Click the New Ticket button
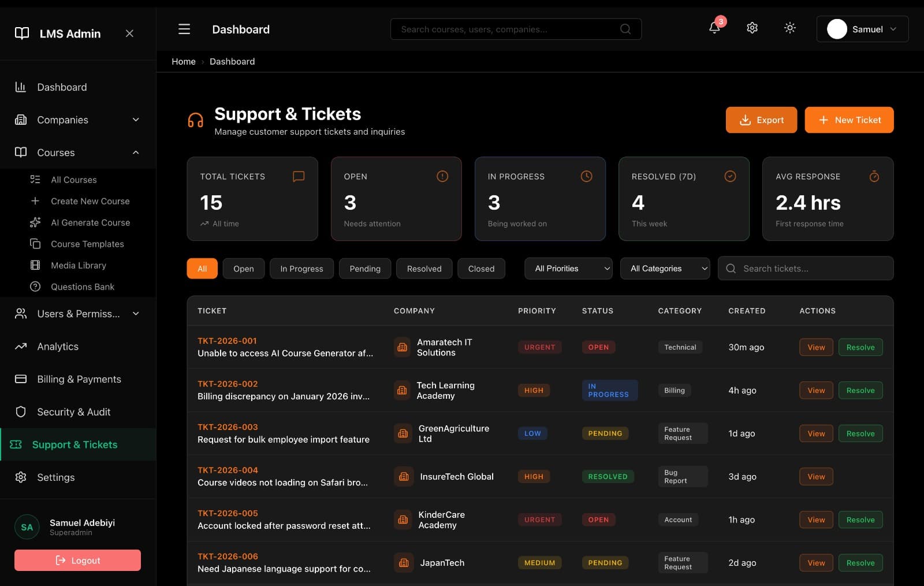The height and width of the screenshot is (586, 924). [849, 120]
